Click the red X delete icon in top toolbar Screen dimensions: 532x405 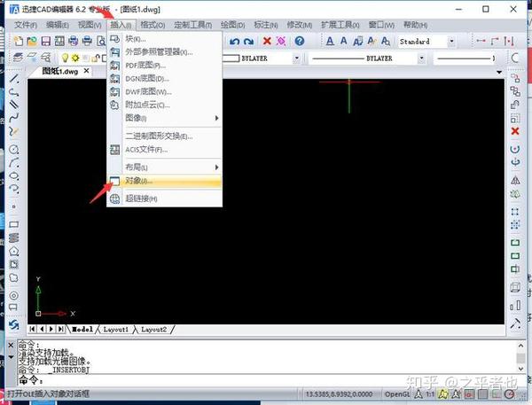[x=267, y=41]
